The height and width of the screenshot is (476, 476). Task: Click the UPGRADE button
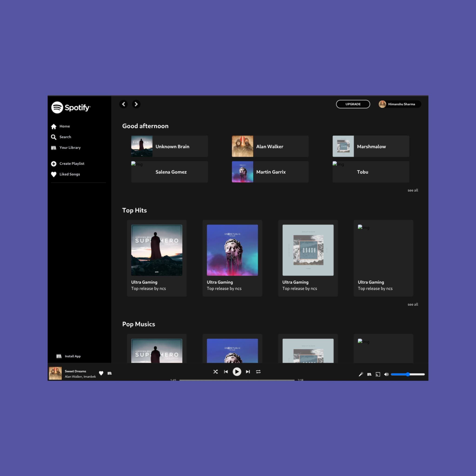(353, 104)
